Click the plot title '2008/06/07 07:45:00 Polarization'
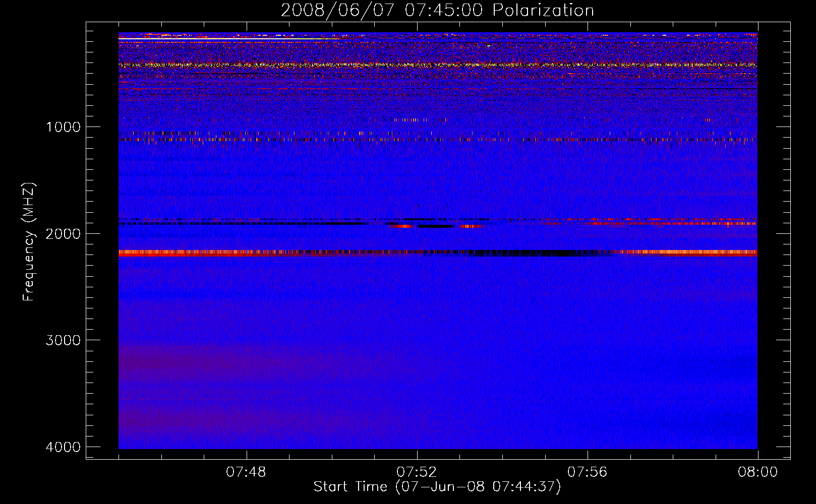Image resolution: width=816 pixels, height=504 pixels. pyautogui.click(x=437, y=10)
